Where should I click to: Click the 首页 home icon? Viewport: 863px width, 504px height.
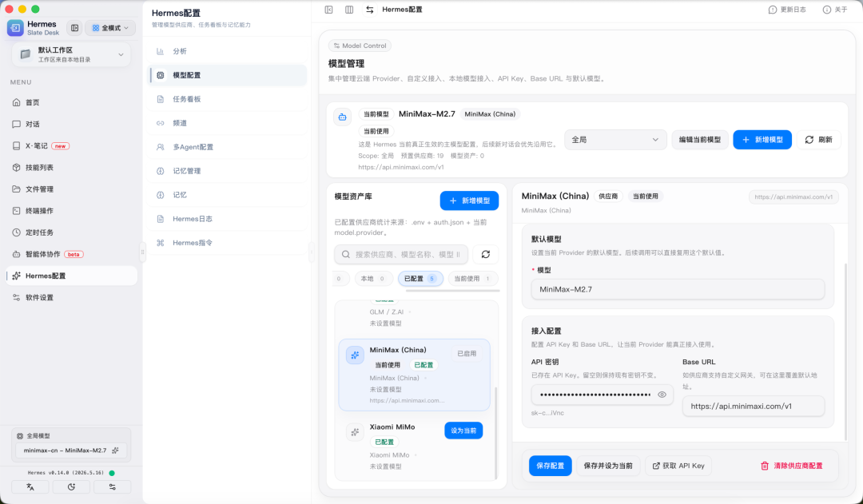17,102
